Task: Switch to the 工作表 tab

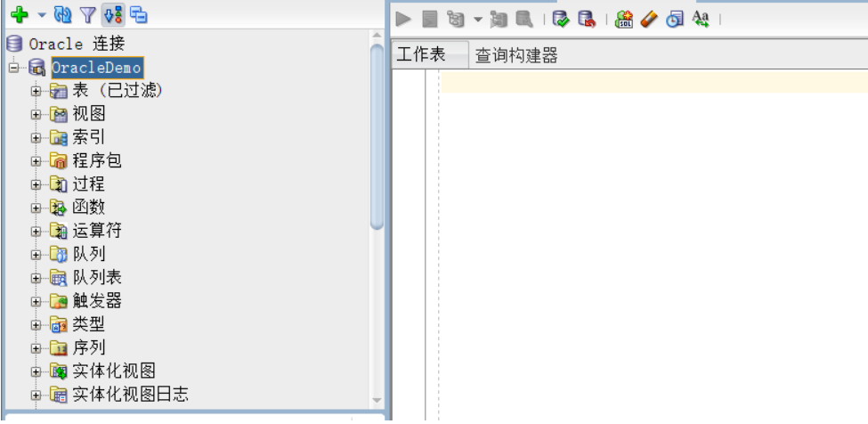Action: tap(430, 54)
